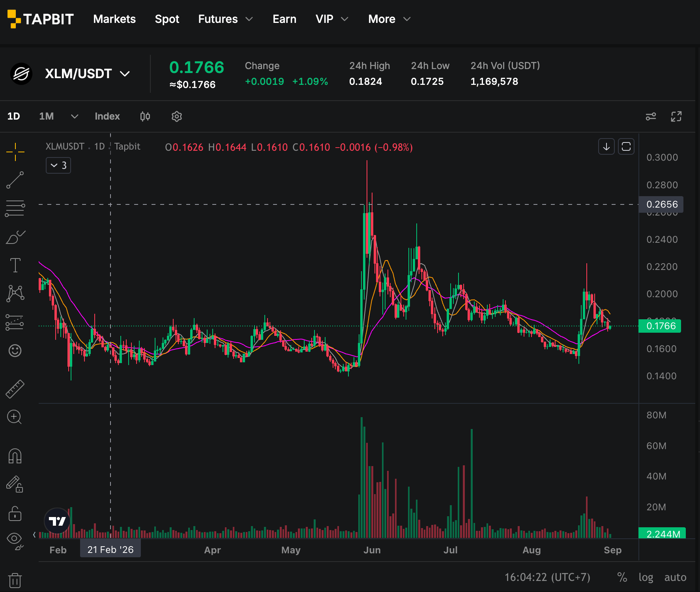Open the Earn page
Image resolution: width=700 pixels, height=592 pixels.
tap(284, 19)
